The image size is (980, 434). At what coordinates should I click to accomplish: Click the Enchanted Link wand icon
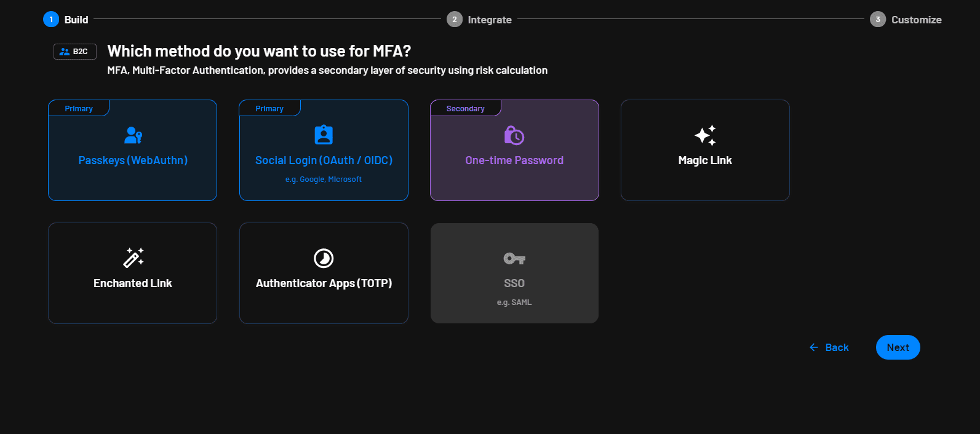(133, 258)
